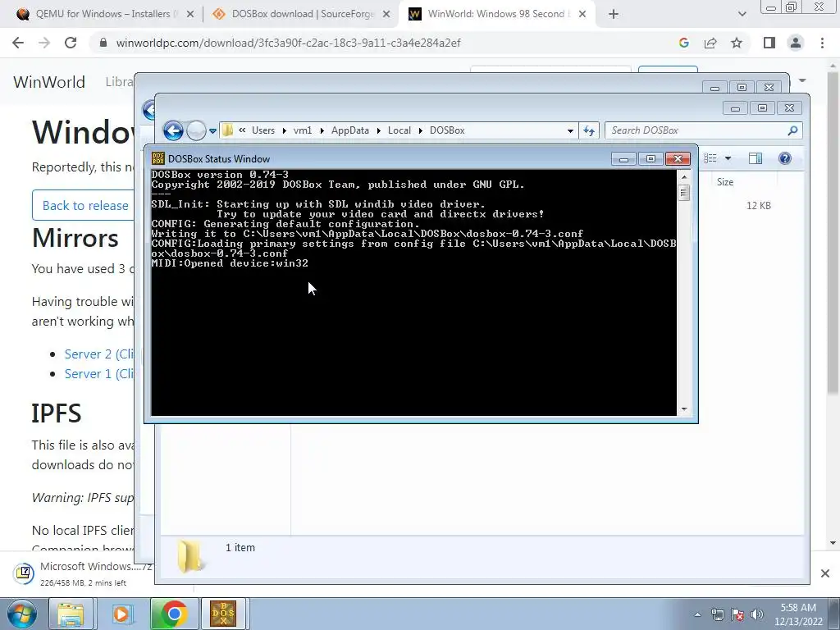Screen dimensions: 840x630
Task: Close the WinWorld tab
Action: pyautogui.click(x=583, y=15)
